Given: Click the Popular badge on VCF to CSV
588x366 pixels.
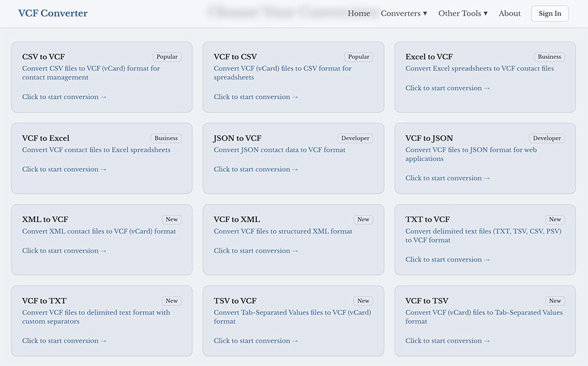Looking at the screenshot, I should click(359, 56).
